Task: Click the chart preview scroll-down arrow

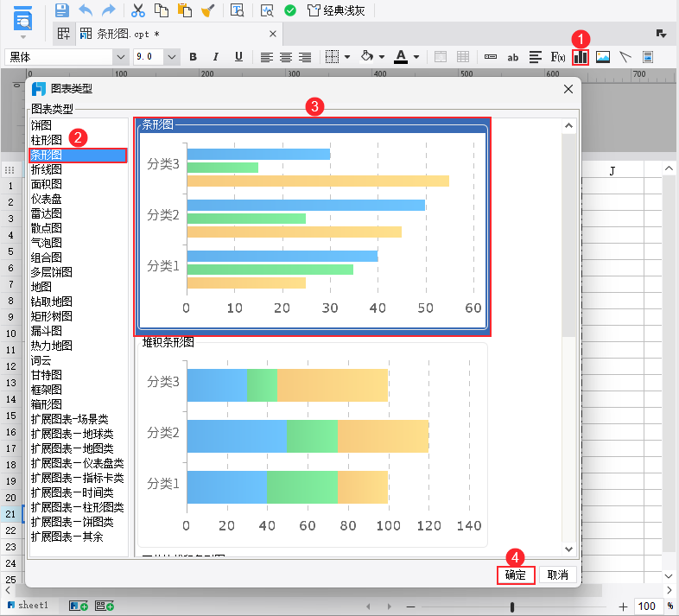Action: point(569,549)
